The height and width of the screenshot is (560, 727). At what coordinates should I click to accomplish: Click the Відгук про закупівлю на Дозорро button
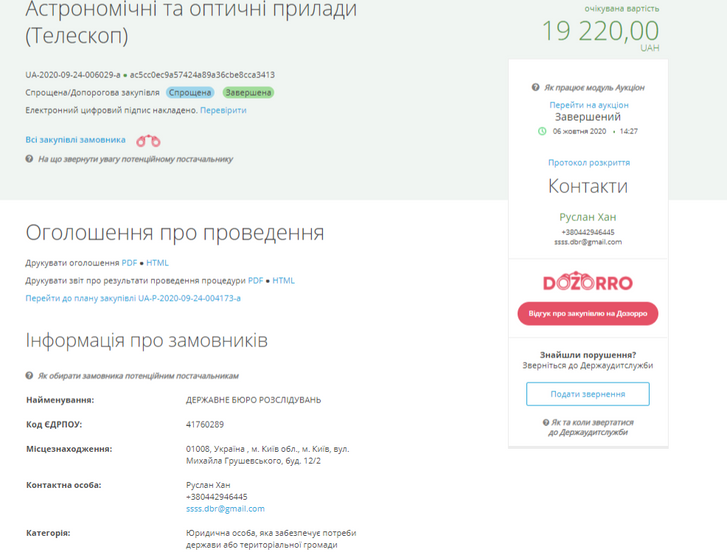tap(588, 313)
